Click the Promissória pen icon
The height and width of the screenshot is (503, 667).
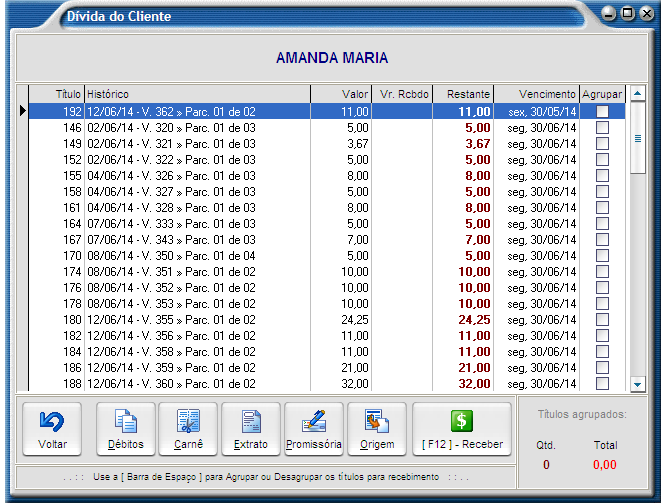coord(314,421)
